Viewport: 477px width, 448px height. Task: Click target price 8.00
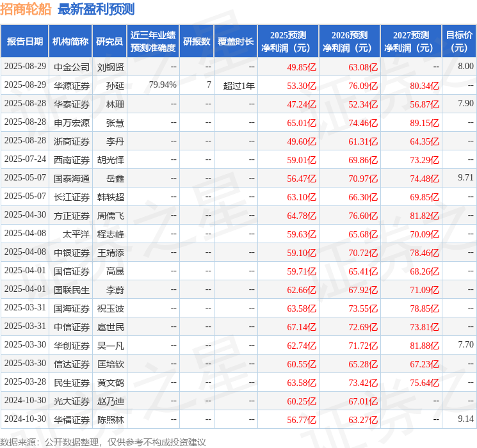pos(465,66)
